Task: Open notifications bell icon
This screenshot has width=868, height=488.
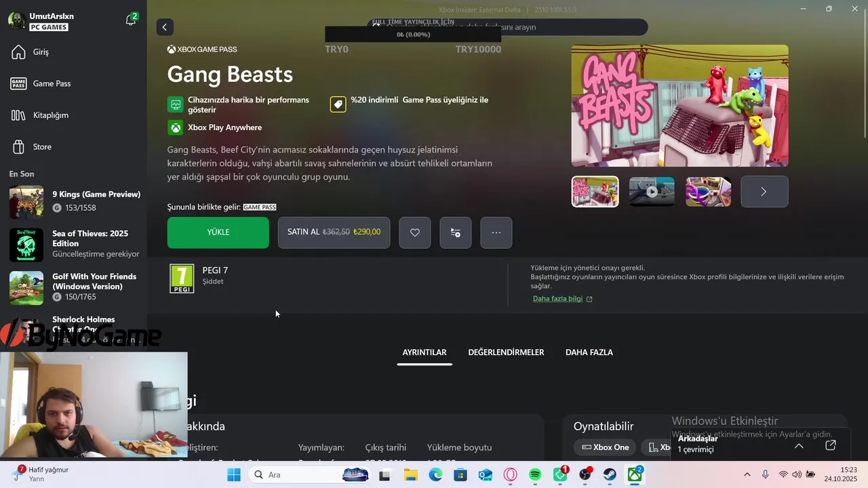Action: [x=131, y=20]
